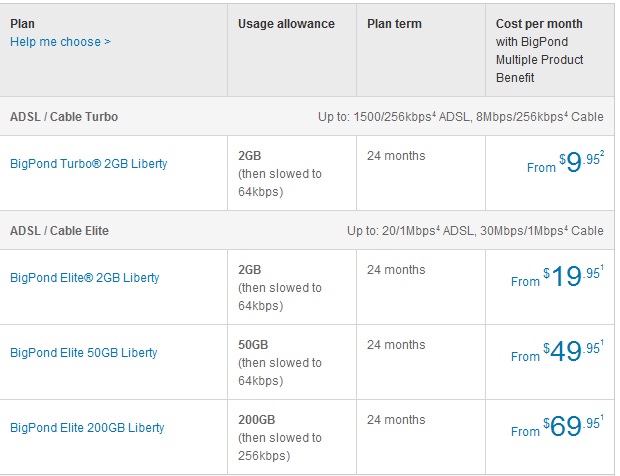This screenshot has width=620, height=476.
Task: Click '24 months' in Turbo 2GB row
Action: pyautogui.click(x=396, y=156)
